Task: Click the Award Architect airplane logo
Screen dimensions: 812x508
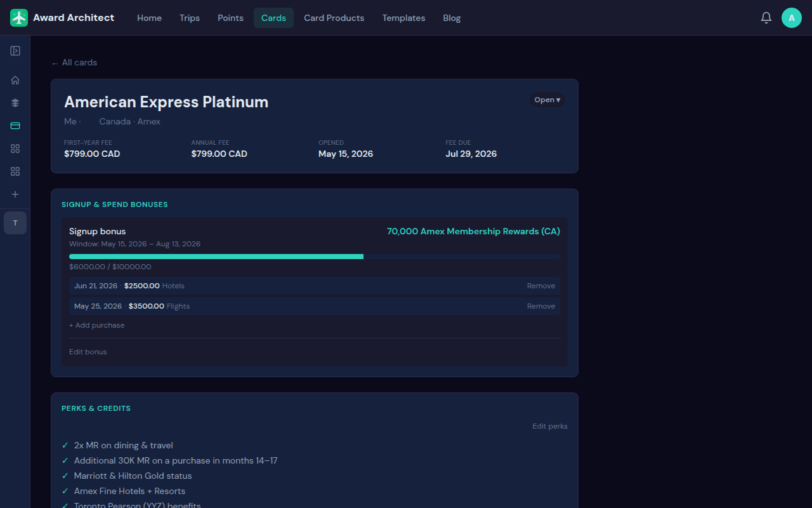Action: (19, 18)
